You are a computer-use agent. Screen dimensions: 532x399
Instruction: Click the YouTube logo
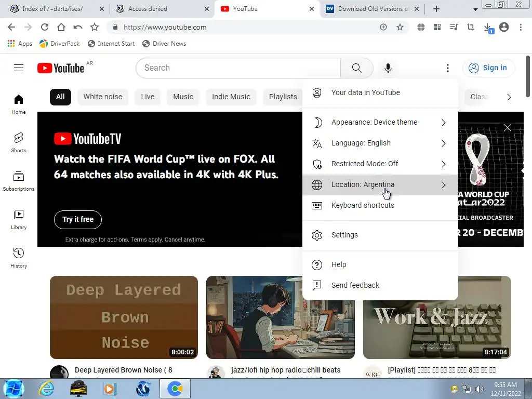click(x=61, y=68)
